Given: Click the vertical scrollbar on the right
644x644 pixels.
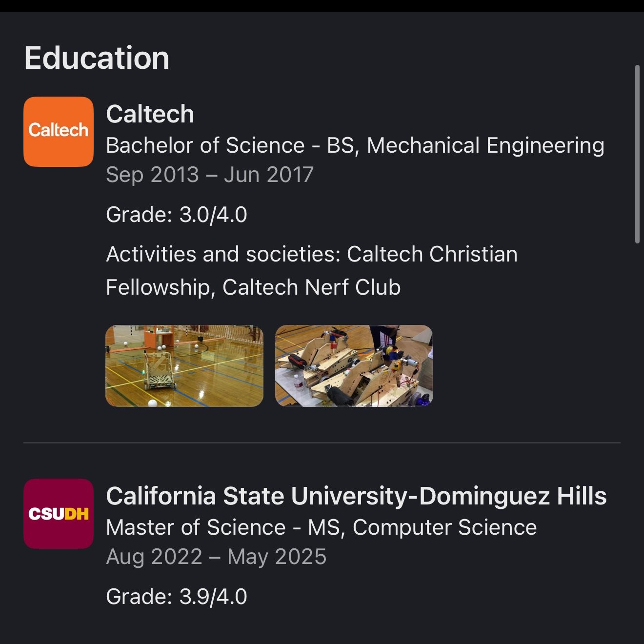Looking at the screenshot, I should point(637,154).
